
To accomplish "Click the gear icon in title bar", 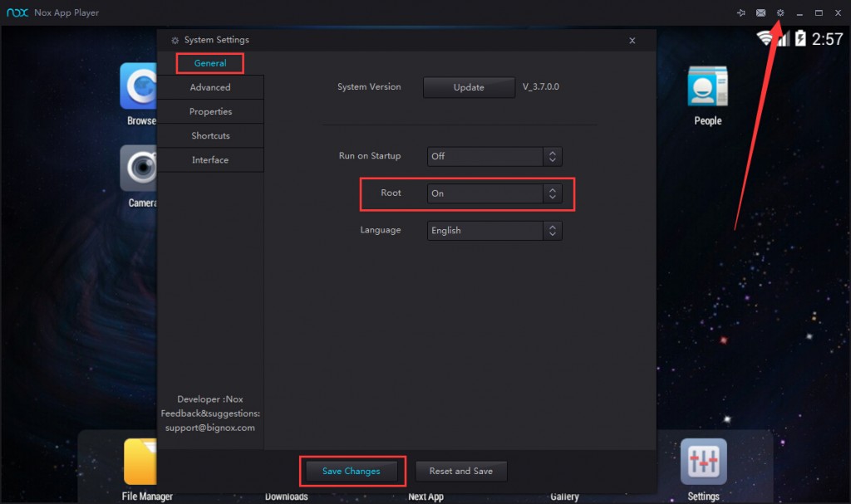I will 780,13.
